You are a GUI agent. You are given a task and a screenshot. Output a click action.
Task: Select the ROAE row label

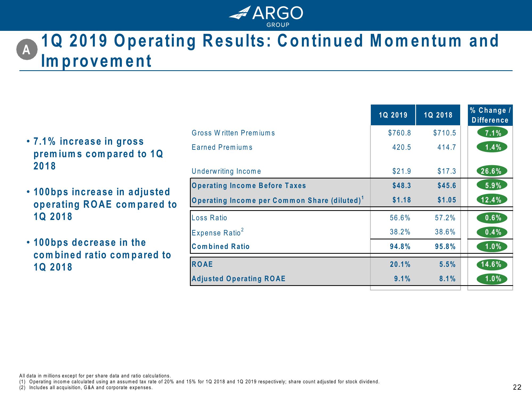pyautogui.click(x=202, y=264)
